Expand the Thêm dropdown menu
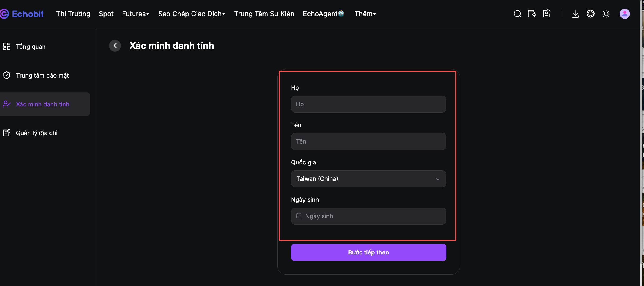 pyautogui.click(x=365, y=14)
